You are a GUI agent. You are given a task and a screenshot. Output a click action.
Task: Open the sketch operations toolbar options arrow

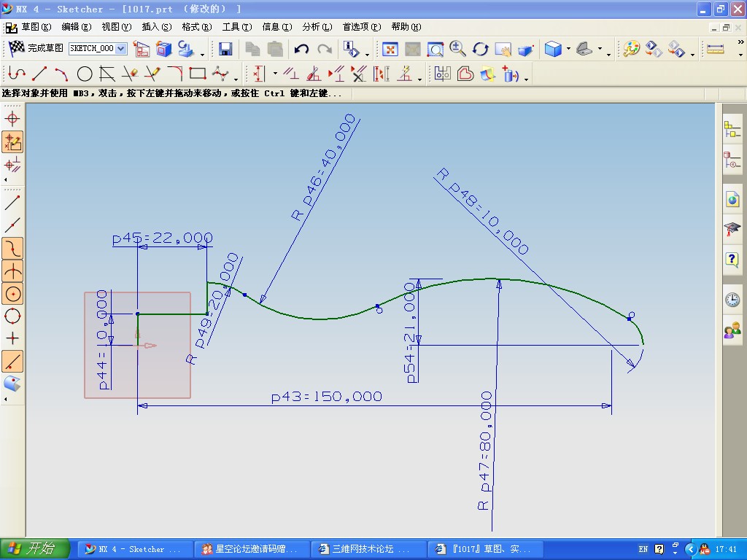(x=527, y=79)
